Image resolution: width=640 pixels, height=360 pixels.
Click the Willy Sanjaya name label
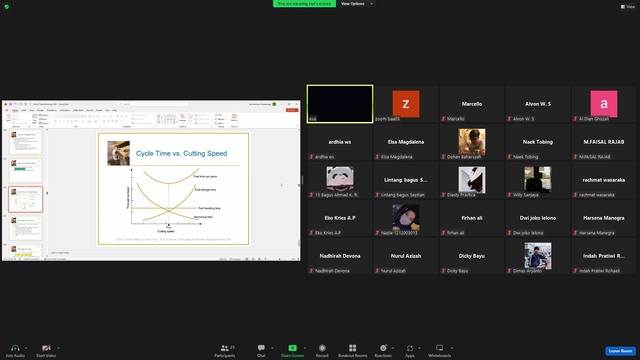tap(526, 195)
